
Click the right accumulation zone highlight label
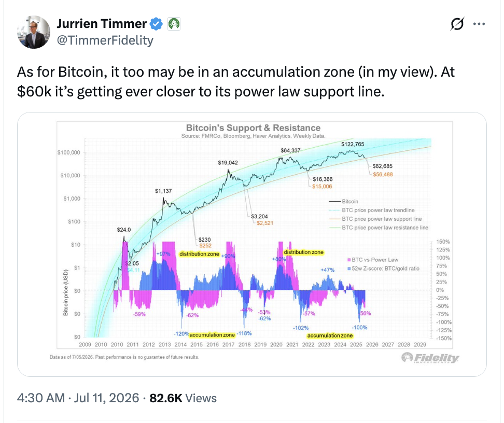(330, 335)
